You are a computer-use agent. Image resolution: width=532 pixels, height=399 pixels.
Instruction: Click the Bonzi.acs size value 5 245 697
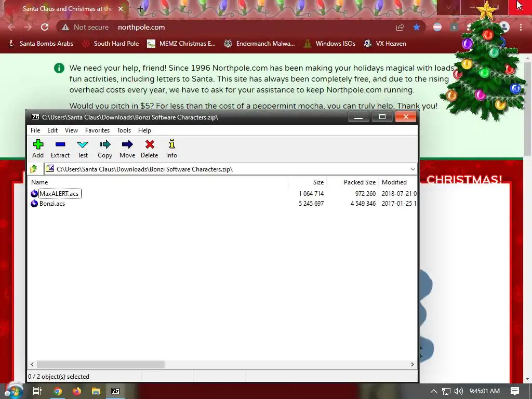coord(311,204)
